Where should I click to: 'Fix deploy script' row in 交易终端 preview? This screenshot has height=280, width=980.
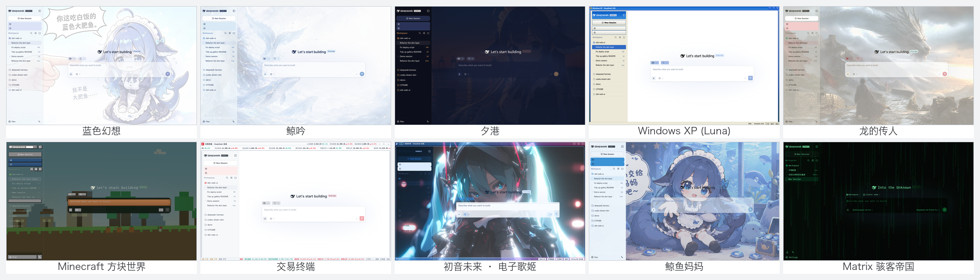221,192
